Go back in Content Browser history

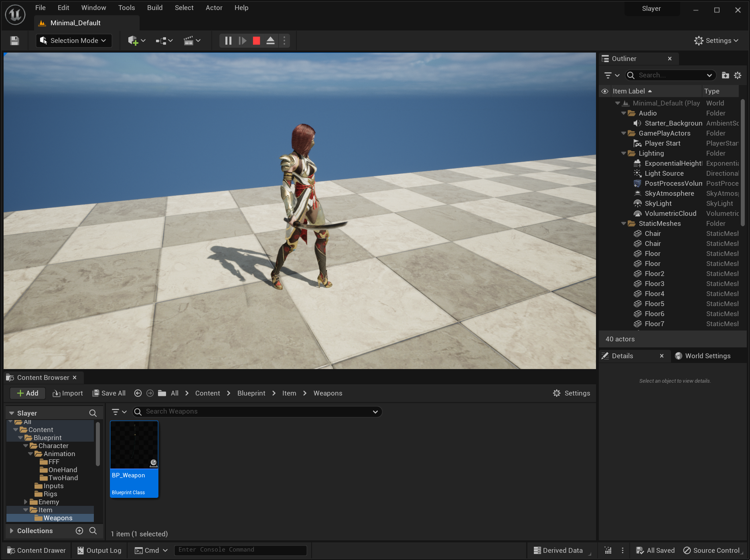click(x=138, y=393)
